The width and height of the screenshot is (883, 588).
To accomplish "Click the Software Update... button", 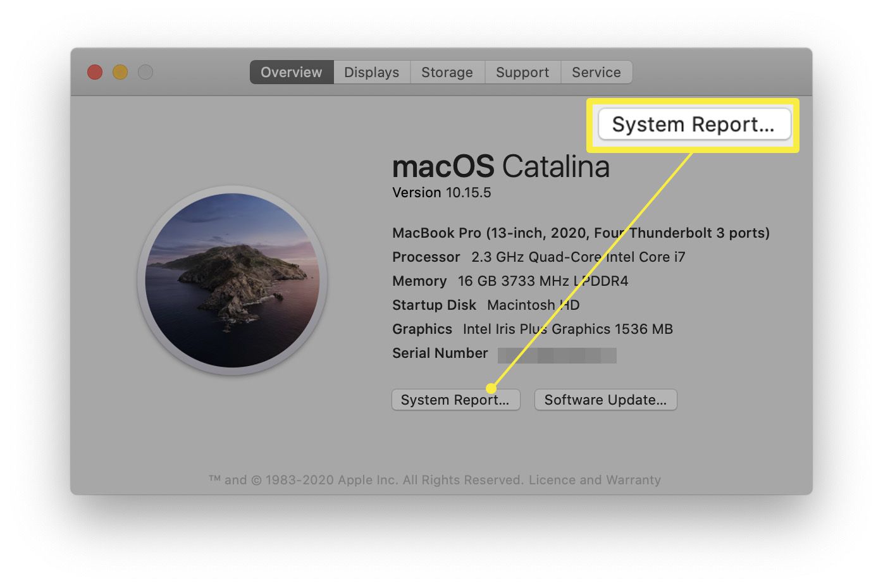I will tap(605, 400).
